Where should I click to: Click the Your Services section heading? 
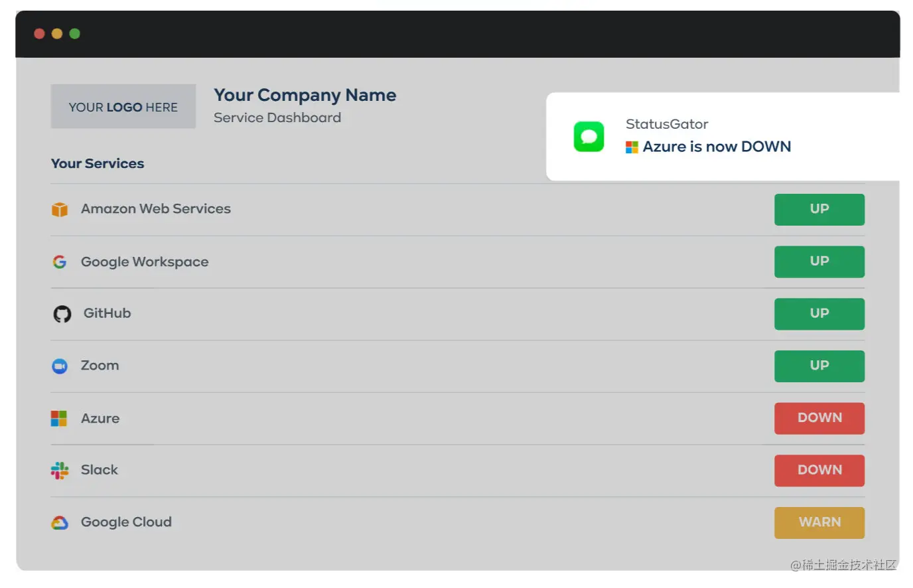click(x=98, y=164)
